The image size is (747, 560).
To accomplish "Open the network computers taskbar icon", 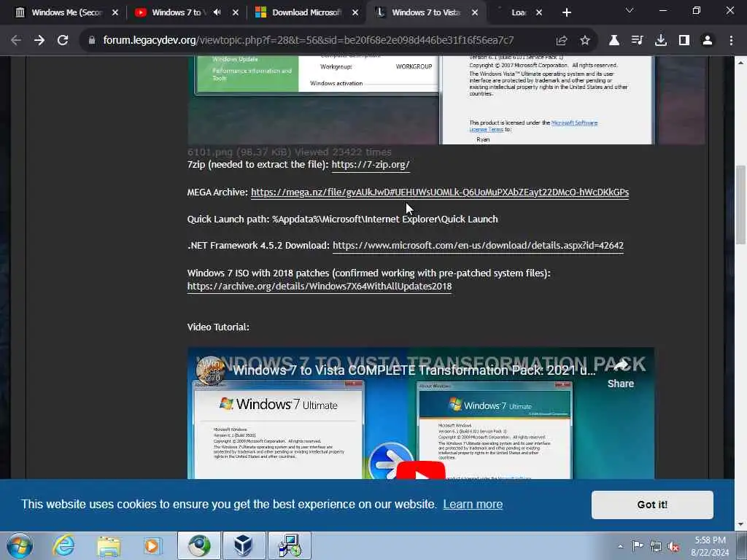I will point(289,545).
